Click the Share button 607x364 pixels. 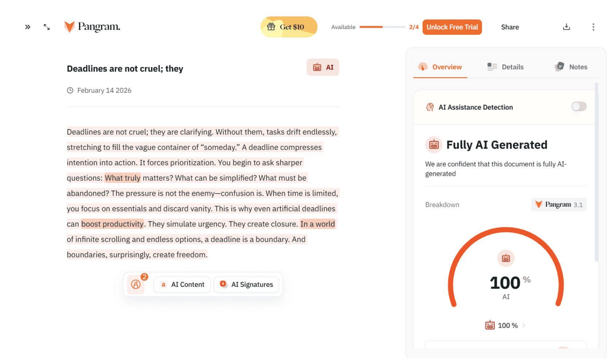[x=510, y=27]
